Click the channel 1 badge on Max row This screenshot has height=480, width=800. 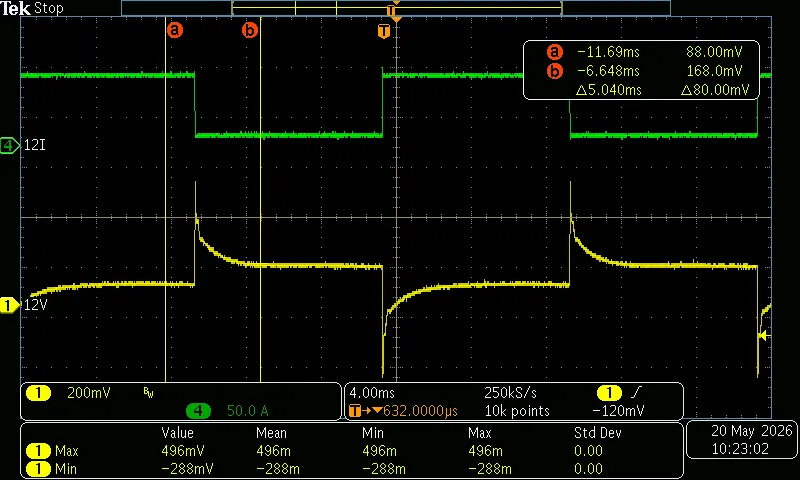click(x=38, y=451)
